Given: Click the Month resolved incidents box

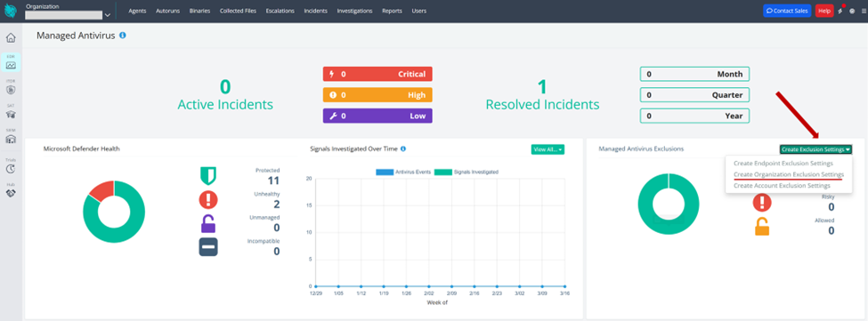Looking at the screenshot, I should tap(694, 74).
